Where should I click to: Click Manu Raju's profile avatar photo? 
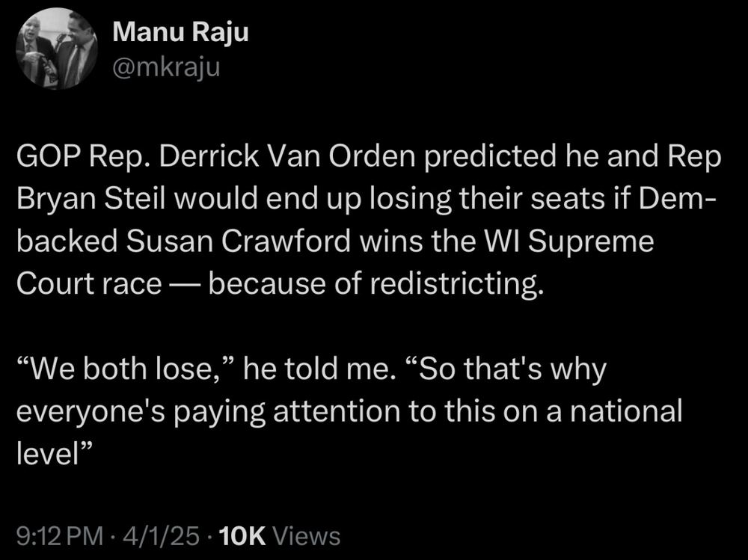click(58, 49)
